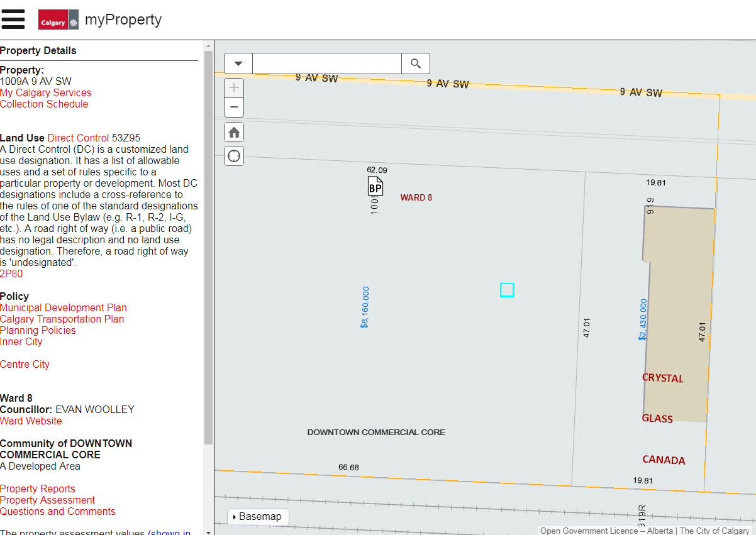Activate the find my location button

[234, 156]
